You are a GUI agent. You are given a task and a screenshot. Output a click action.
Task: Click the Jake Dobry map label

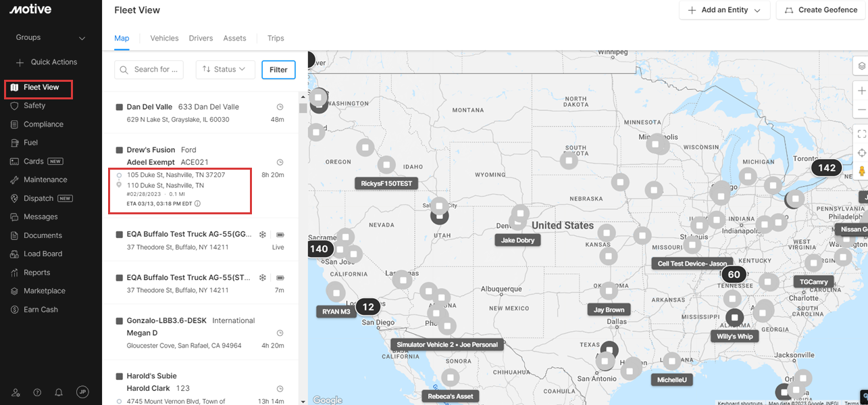(x=517, y=240)
